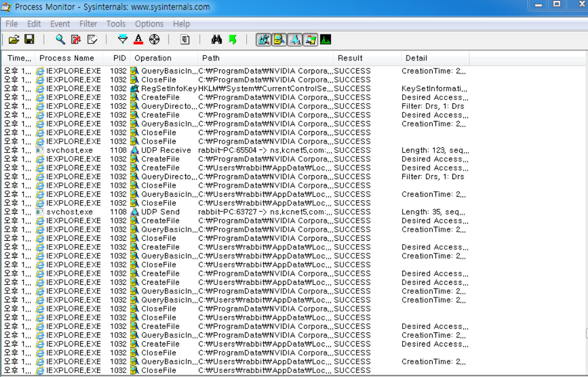
Task: Open the Filter menu
Action: [x=88, y=24]
